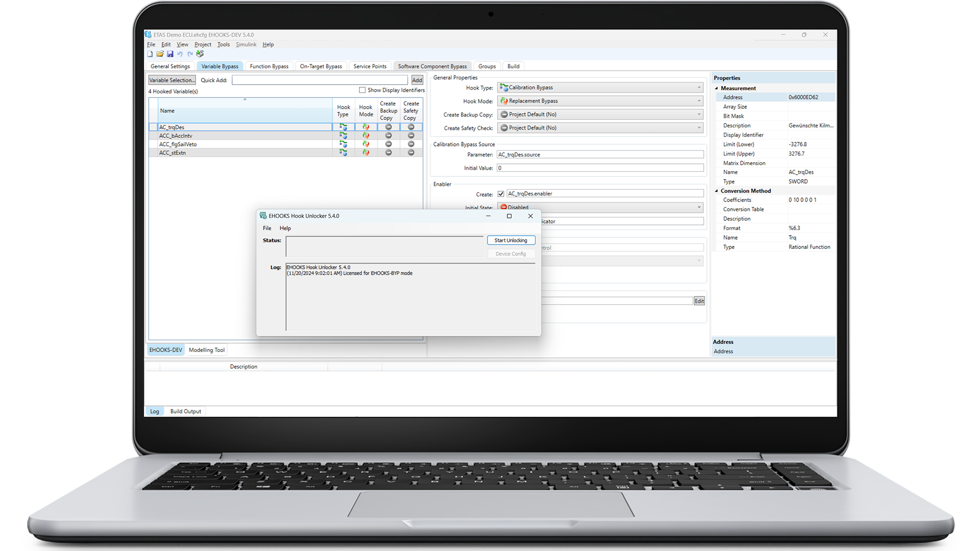This screenshot has width=980, height=551.
Task: Click the Create Backup Copy icon for ACC_bAccIntv
Action: tap(388, 136)
